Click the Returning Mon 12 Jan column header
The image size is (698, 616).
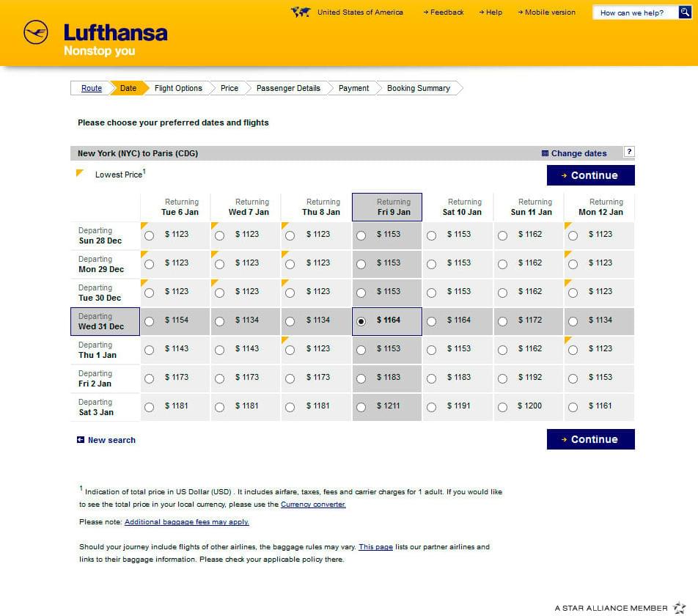coord(599,207)
